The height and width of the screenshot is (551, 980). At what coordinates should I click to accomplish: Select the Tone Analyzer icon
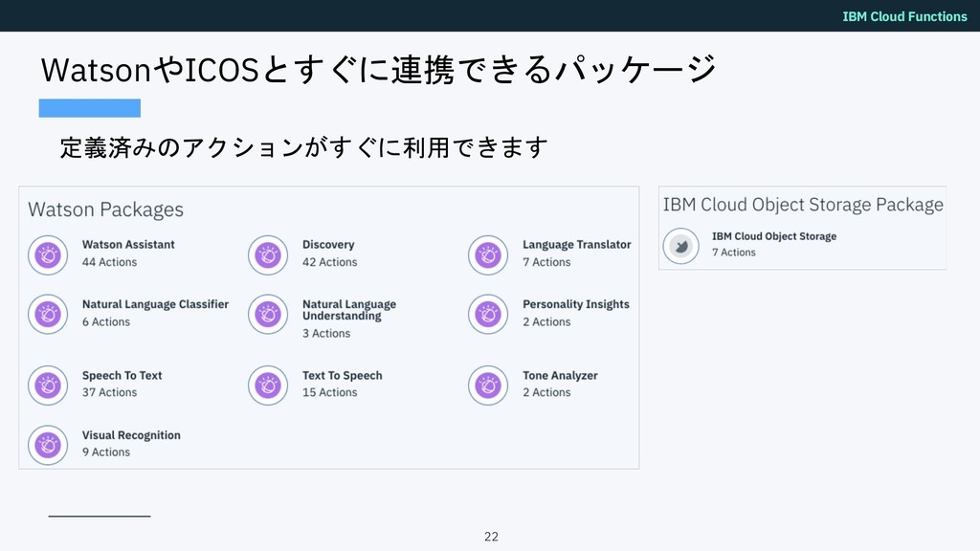488,386
